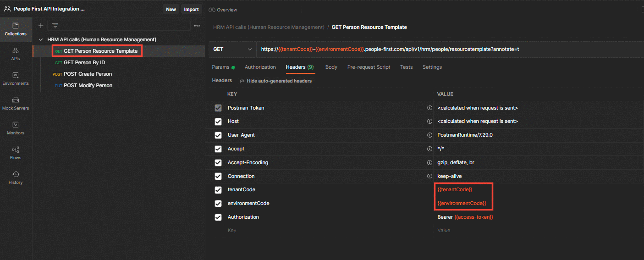Collapse the HRM API calls folder

(41, 39)
